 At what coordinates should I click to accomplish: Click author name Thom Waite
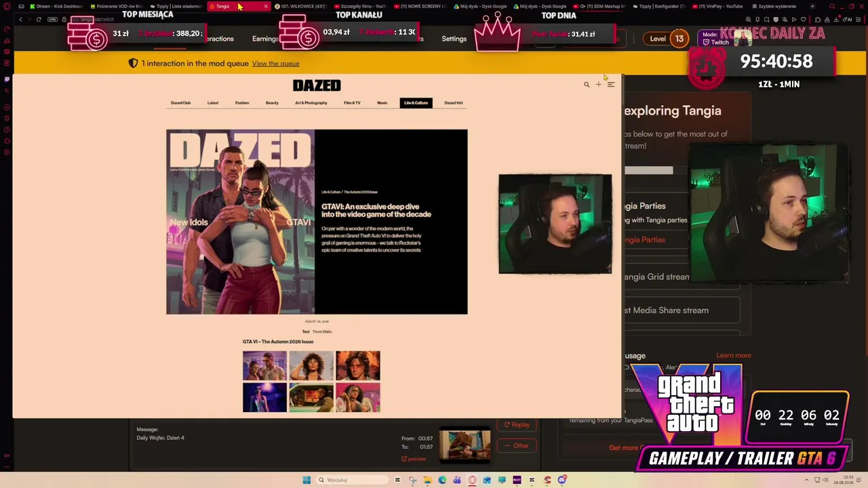pyautogui.click(x=322, y=331)
